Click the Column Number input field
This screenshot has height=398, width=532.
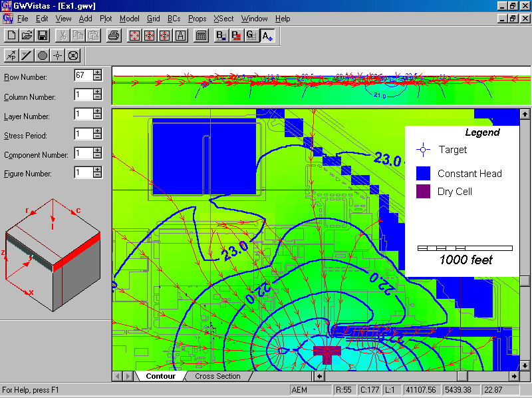84,95
